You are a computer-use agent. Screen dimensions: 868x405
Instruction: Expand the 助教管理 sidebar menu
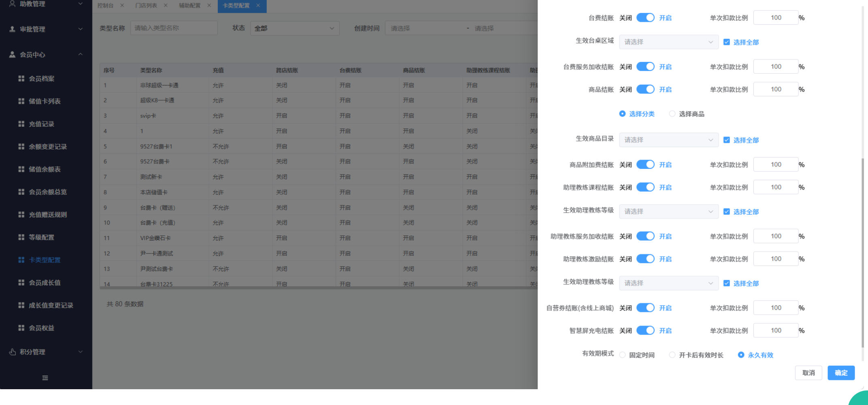point(46,4)
